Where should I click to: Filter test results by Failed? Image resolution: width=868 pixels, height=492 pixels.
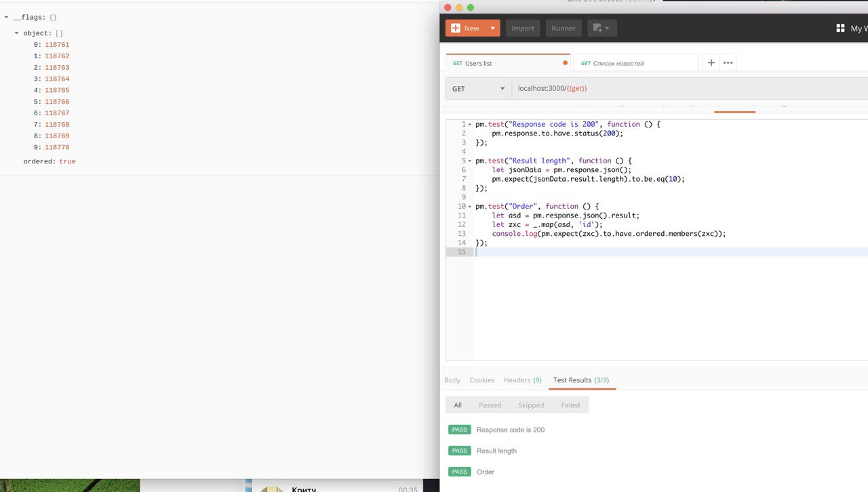tap(570, 405)
